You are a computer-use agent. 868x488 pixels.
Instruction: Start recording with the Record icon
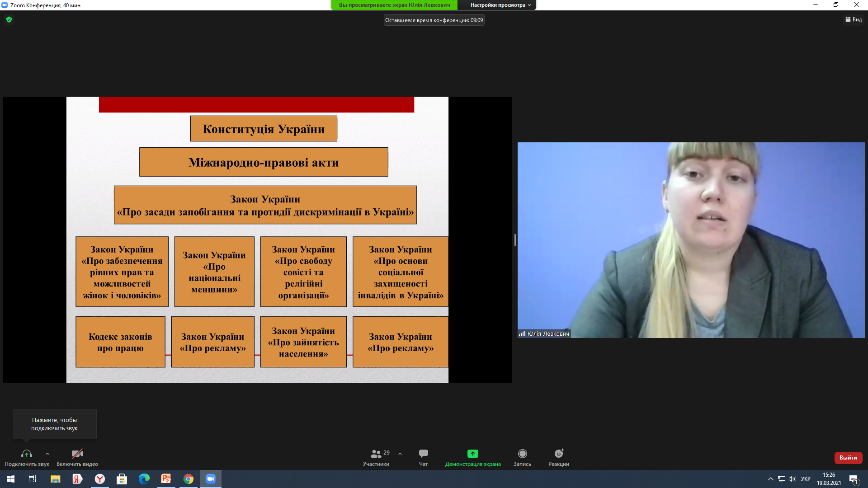click(x=522, y=454)
